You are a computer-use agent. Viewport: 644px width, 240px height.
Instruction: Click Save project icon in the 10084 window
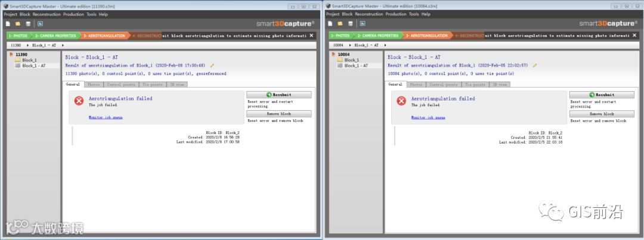click(x=351, y=24)
